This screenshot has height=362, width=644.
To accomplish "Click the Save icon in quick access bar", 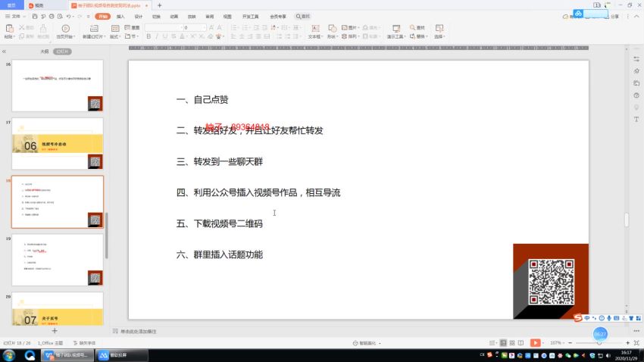I will coord(35,17).
